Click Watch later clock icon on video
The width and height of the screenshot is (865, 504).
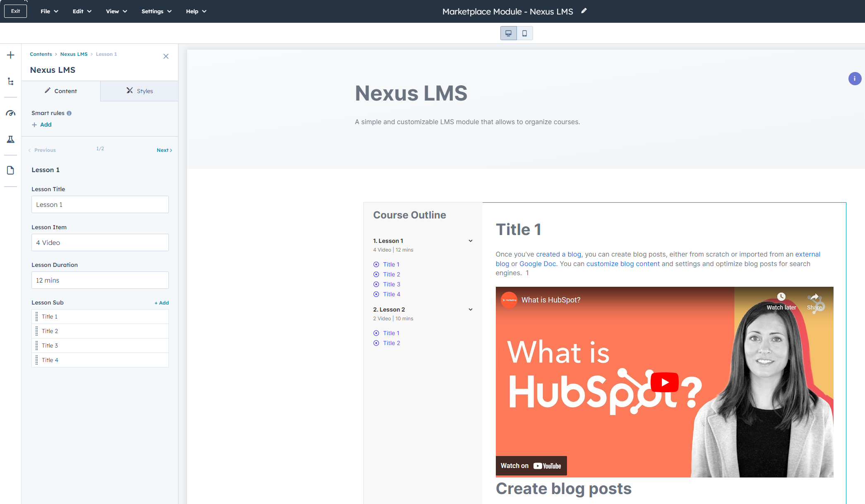tap(781, 297)
